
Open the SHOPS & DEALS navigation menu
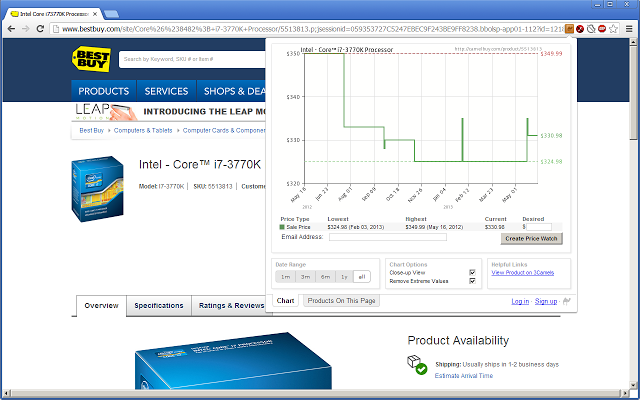(x=231, y=91)
